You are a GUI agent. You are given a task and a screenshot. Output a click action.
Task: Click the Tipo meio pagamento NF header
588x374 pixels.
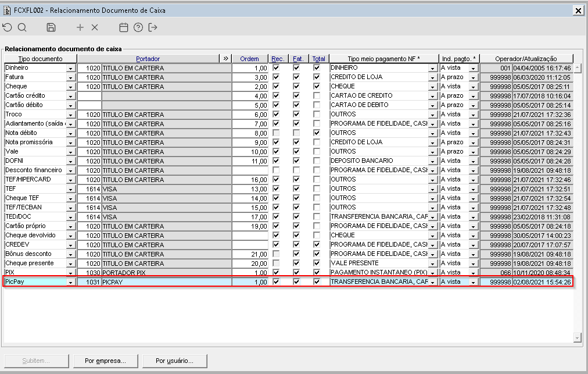[383, 59]
